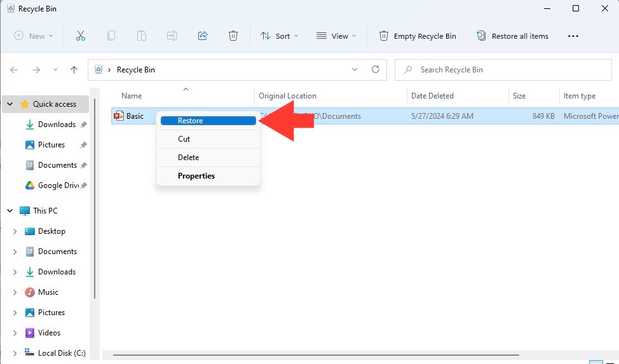This screenshot has height=364, width=619.
Task: Click the Copy icon in toolbar
Action: (111, 36)
